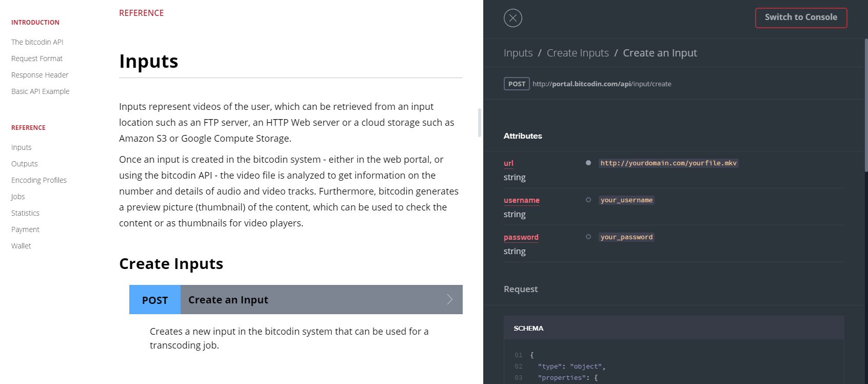Click the Inputs page heading
Image resolution: width=868 pixels, height=384 pixels.
click(x=149, y=61)
